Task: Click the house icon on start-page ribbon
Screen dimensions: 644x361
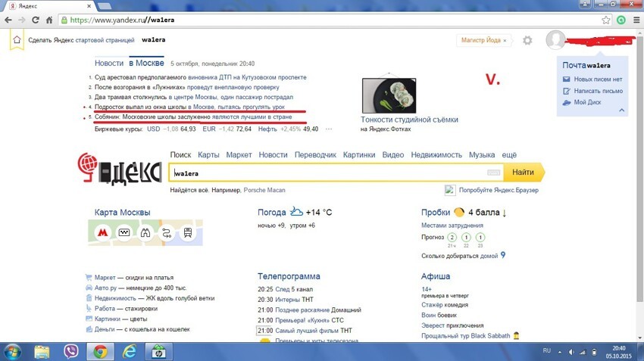Action: tap(17, 40)
